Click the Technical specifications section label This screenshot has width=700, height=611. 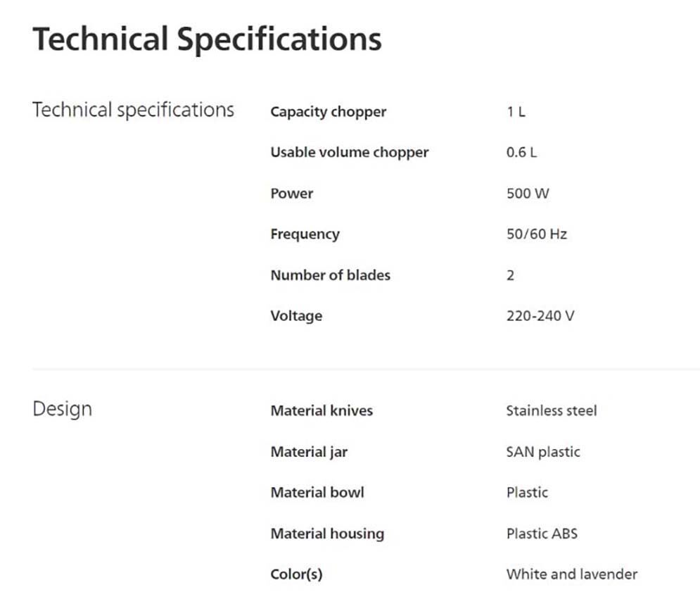pyautogui.click(x=133, y=111)
